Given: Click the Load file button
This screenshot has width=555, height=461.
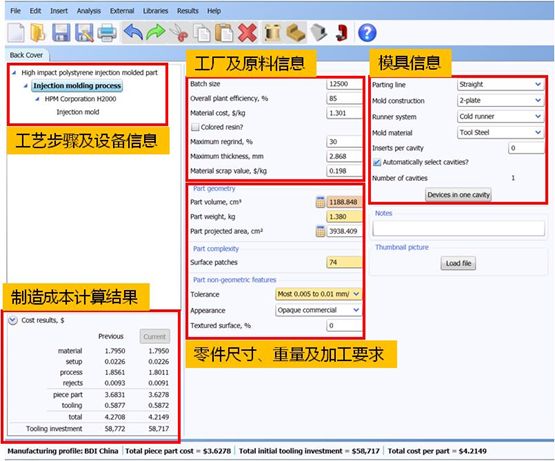Looking at the screenshot, I should coord(458,263).
